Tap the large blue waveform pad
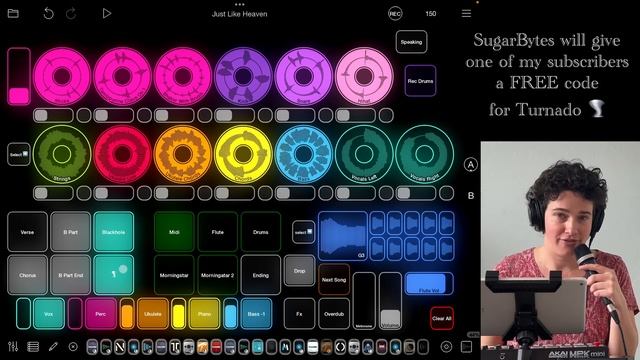This screenshot has height=360, width=640. pos(343,236)
